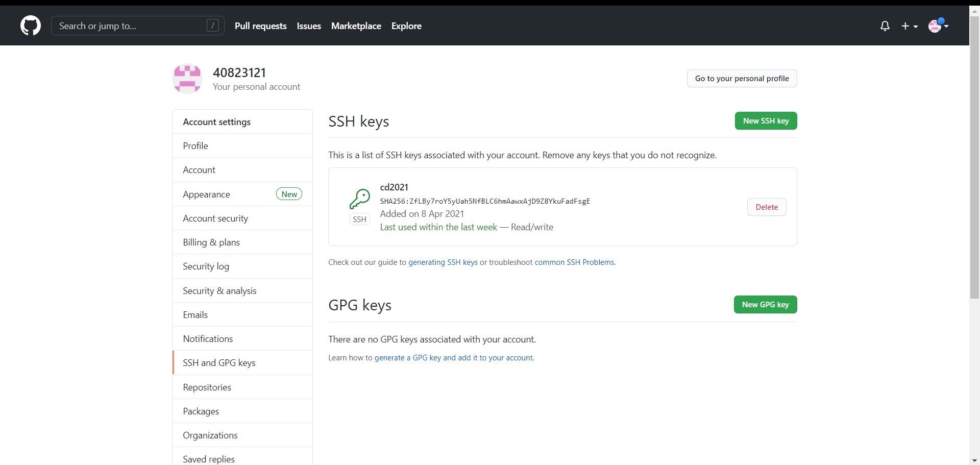Image resolution: width=980 pixels, height=465 pixels.
Task: Open Security & analysis settings
Action: (242, 291)
